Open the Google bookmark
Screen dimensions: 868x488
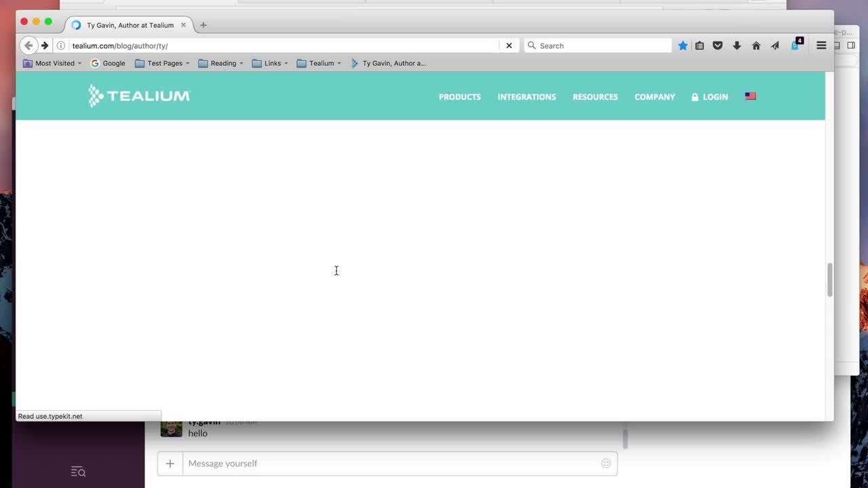point(108,63)
